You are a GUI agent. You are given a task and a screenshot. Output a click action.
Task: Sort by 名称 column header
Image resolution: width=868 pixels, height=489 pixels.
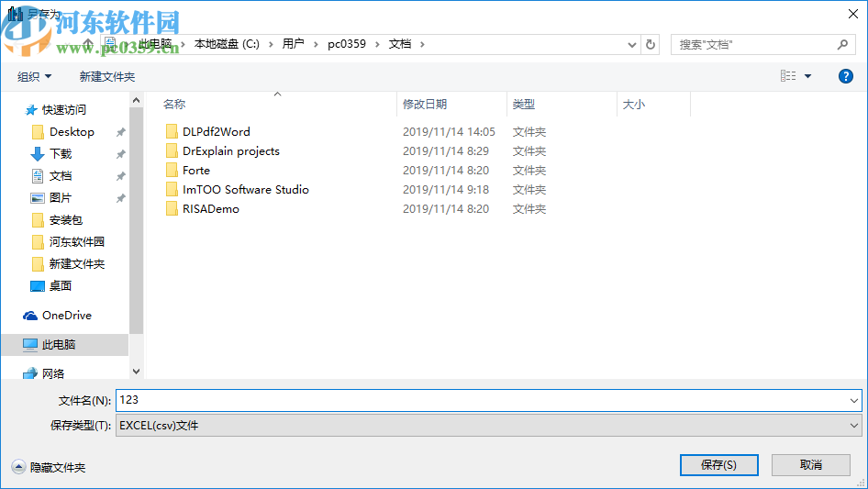click(173, 104)
